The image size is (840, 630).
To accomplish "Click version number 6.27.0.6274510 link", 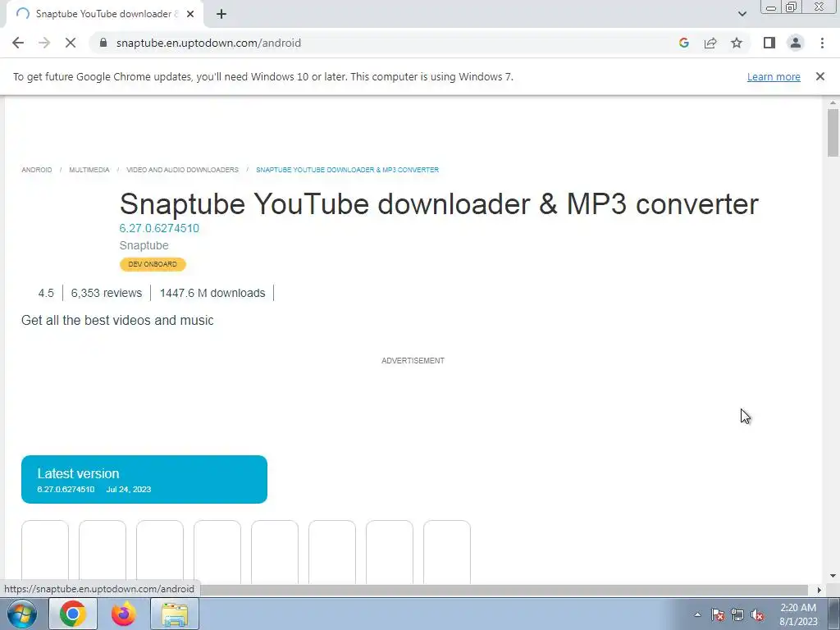I will coord(159,228).
